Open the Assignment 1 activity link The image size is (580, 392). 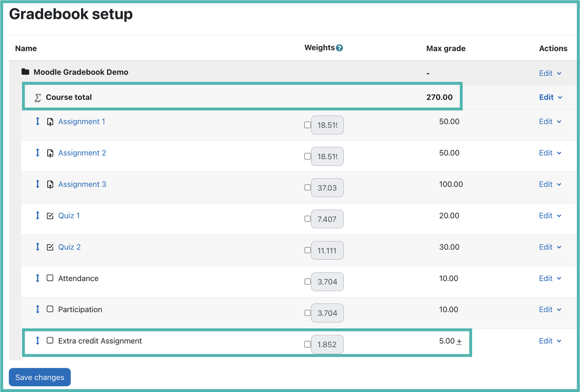click(x=82, y=122)
